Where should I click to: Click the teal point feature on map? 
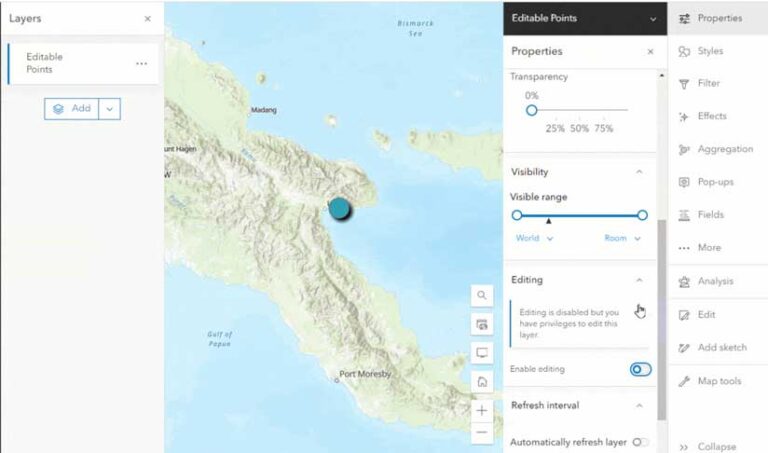tap(339, 209)
